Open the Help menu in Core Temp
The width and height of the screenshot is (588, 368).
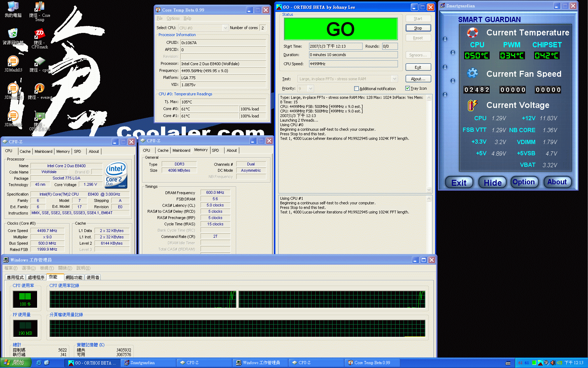187,18
